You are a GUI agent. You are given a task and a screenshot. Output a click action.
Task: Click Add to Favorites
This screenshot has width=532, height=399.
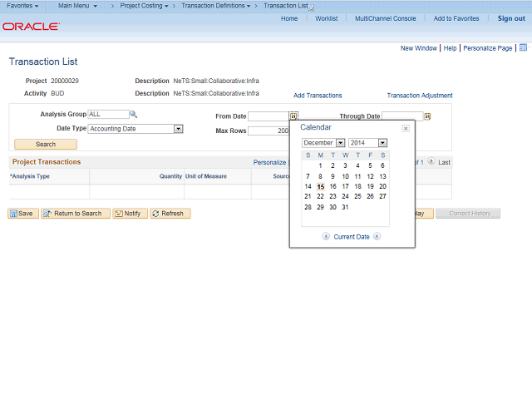[x=456, y=18]
